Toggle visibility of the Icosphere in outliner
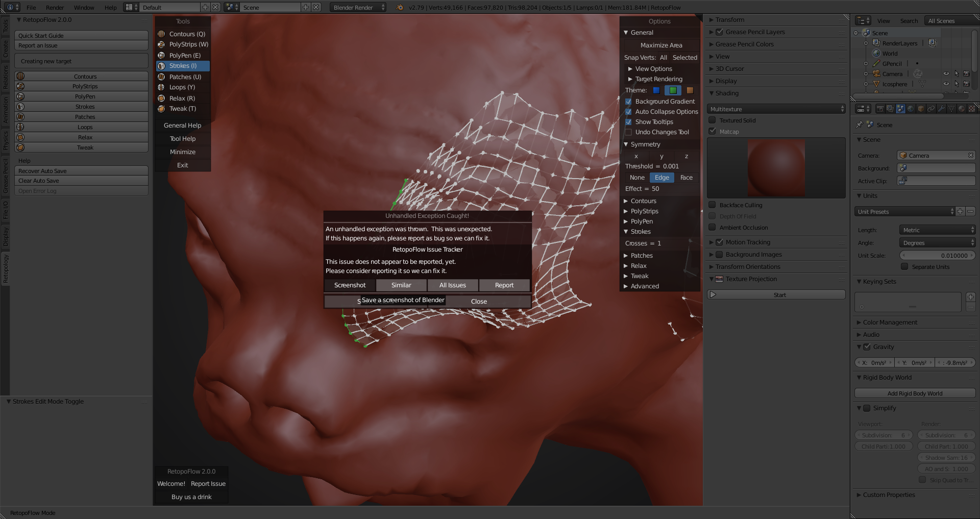This screenshot has width=980, height=519. click(x=946, y=84)
